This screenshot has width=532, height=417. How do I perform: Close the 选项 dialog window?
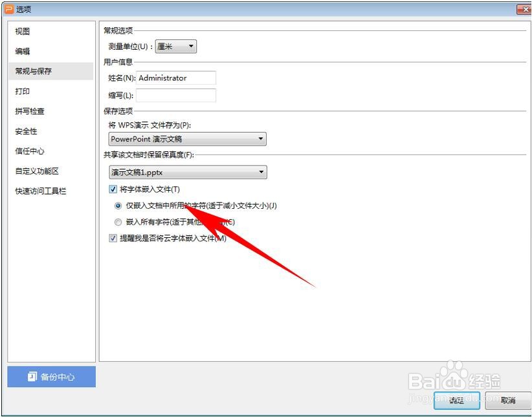tap(524, 10)
